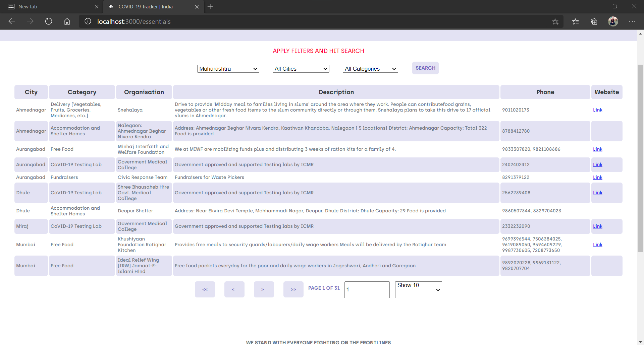Hit the SEARCH button
644x345 pixels.
[425, 68]
